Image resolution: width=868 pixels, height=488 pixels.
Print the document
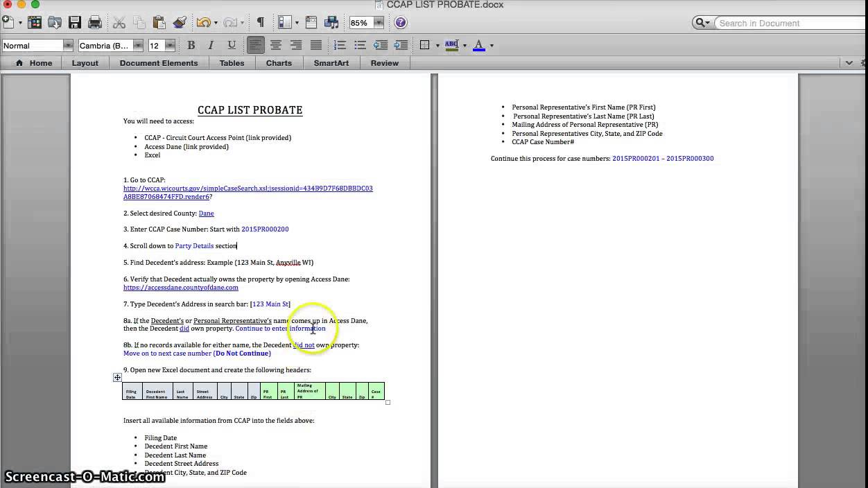[x=95, y=22]
